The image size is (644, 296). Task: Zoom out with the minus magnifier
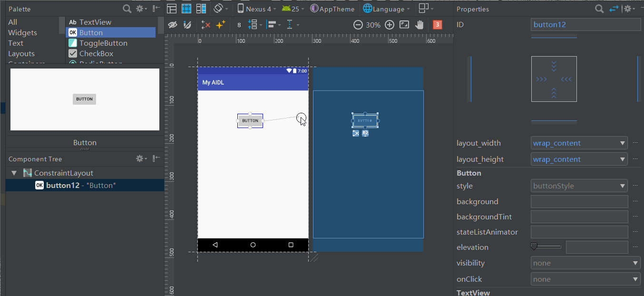(358, 25)
